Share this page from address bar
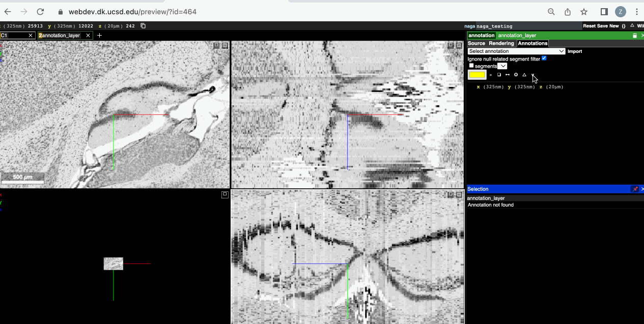 coord(568,12)
